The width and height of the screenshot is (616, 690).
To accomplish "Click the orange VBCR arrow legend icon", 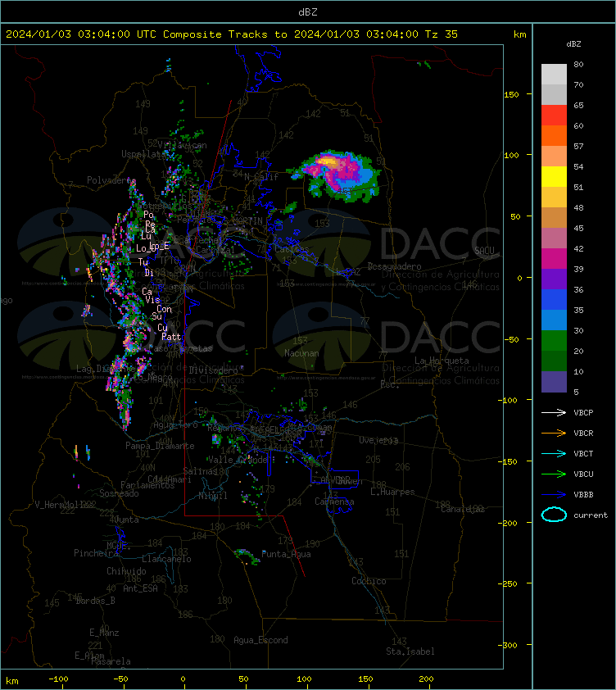I will [554, 433].
